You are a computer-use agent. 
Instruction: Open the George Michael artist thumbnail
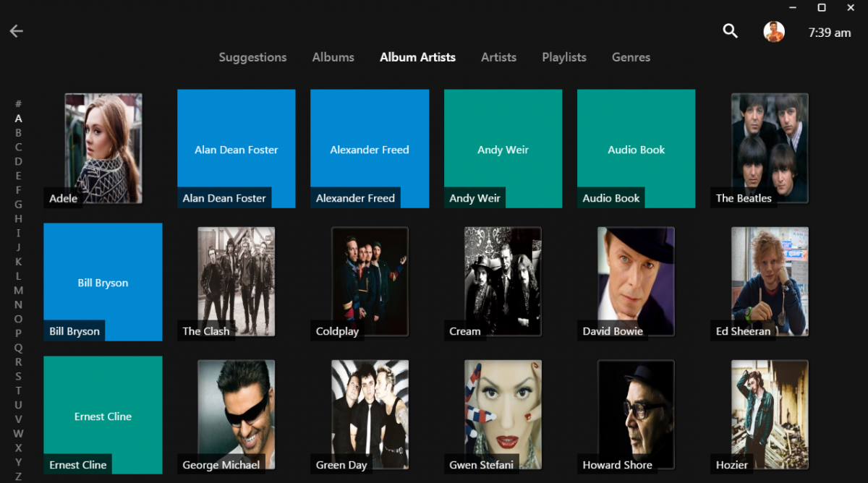click(x=237, y=415)
